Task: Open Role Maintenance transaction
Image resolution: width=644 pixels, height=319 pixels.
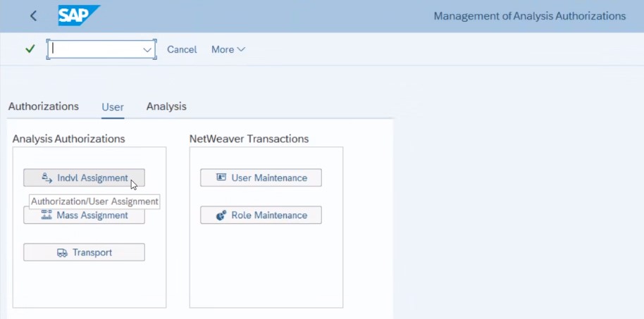Action: pos(261,215)
